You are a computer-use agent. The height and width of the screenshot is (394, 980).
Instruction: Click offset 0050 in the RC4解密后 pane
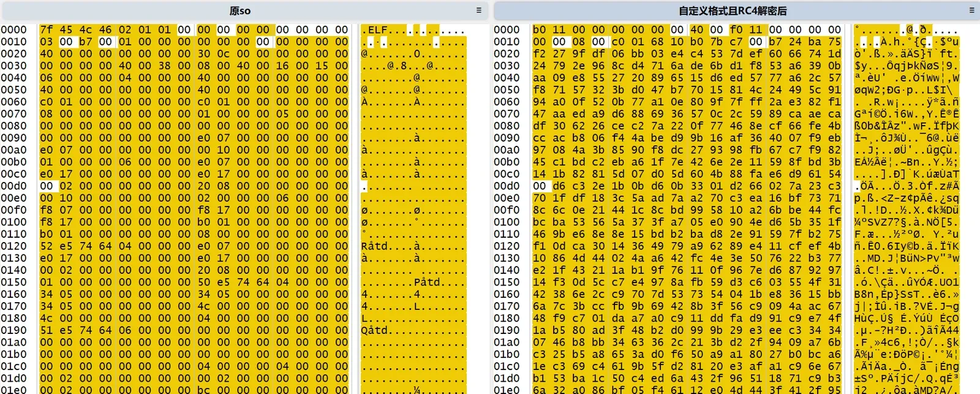pyautogui.click(x=507, y=89)
